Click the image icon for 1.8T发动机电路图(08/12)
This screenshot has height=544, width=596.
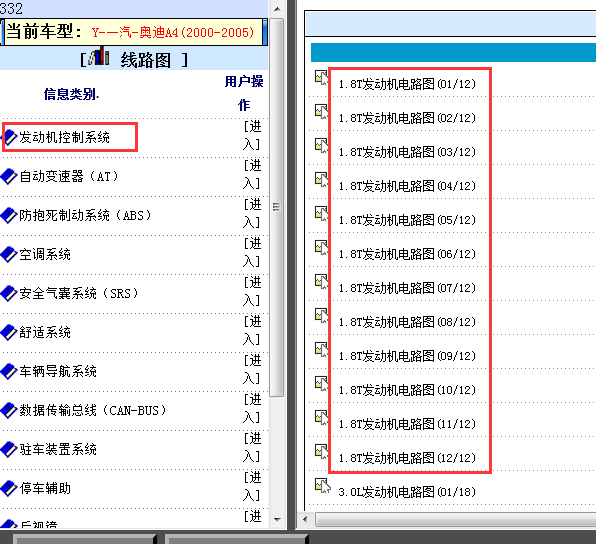[322, 316]
